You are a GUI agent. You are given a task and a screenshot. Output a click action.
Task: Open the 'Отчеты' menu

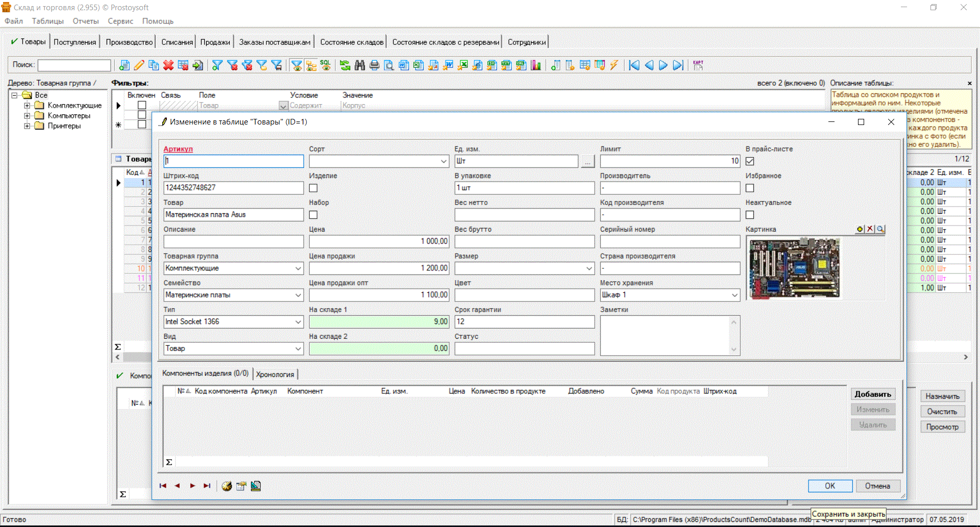85,21
